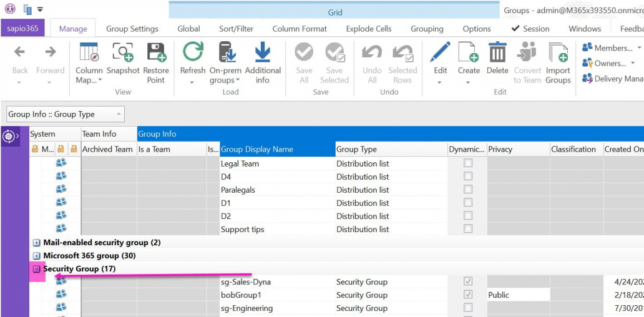Toggle Dynamic checkbox for D1

click(468, 203)
